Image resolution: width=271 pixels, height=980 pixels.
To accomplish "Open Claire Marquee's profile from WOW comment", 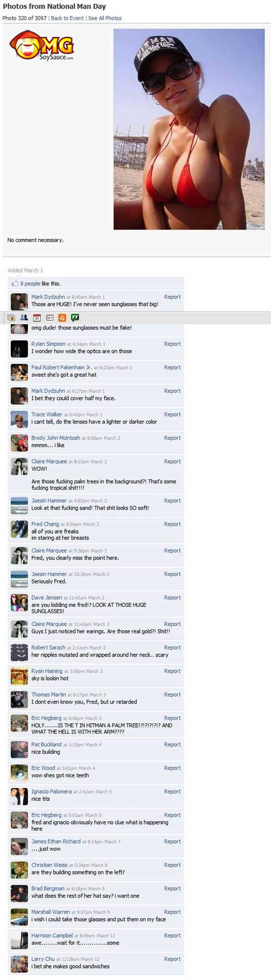I will point(49,462).
